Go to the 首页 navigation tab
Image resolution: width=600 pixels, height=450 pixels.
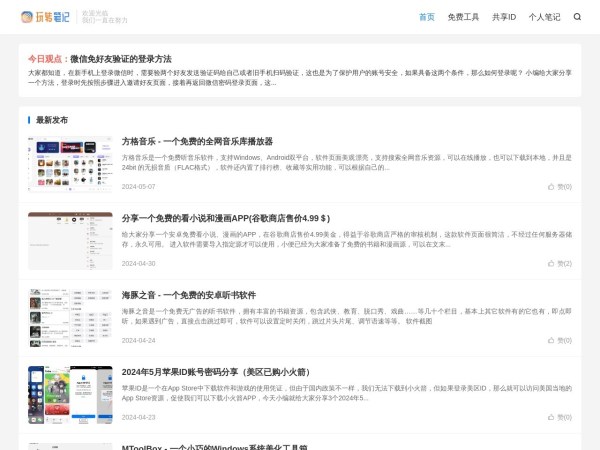pos(427,17)
